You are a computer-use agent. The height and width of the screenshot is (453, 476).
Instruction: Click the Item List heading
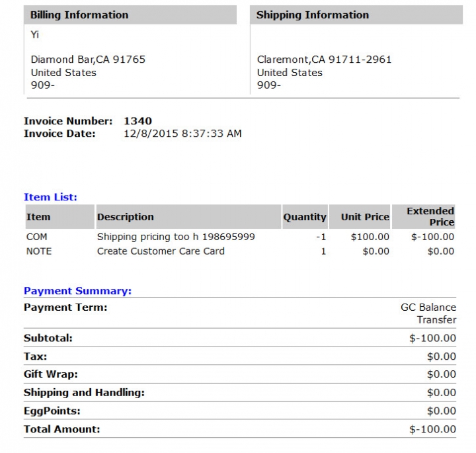[x=50, y=197]
